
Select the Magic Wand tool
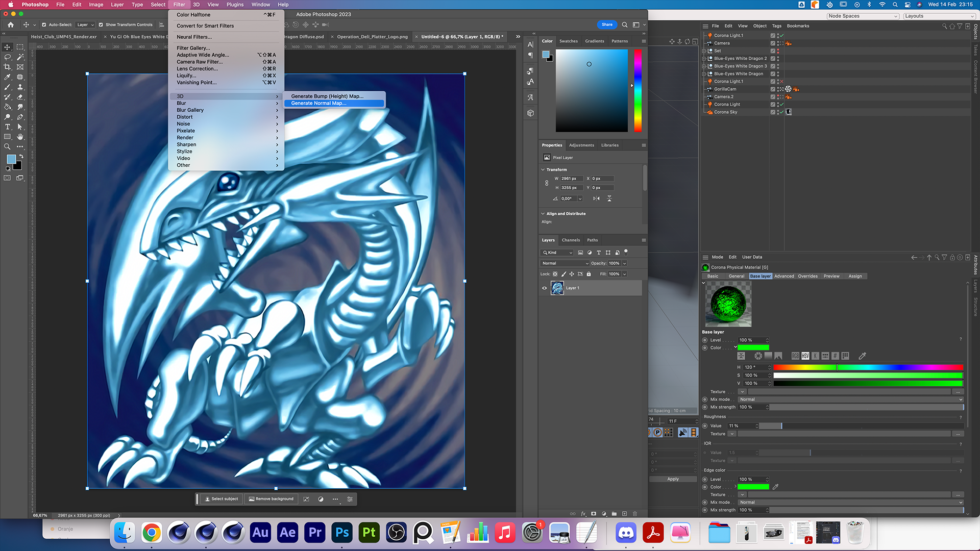(20, 57)
